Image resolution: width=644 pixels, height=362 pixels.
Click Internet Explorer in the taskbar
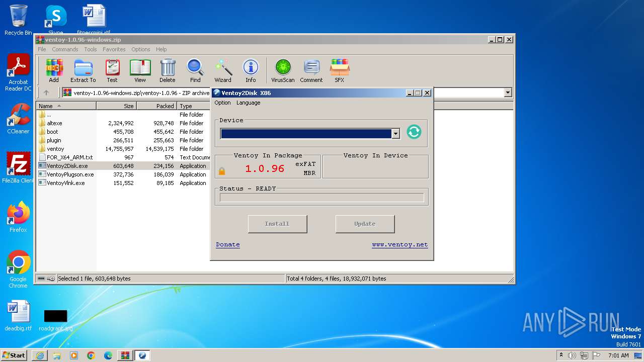pos(40,355)
